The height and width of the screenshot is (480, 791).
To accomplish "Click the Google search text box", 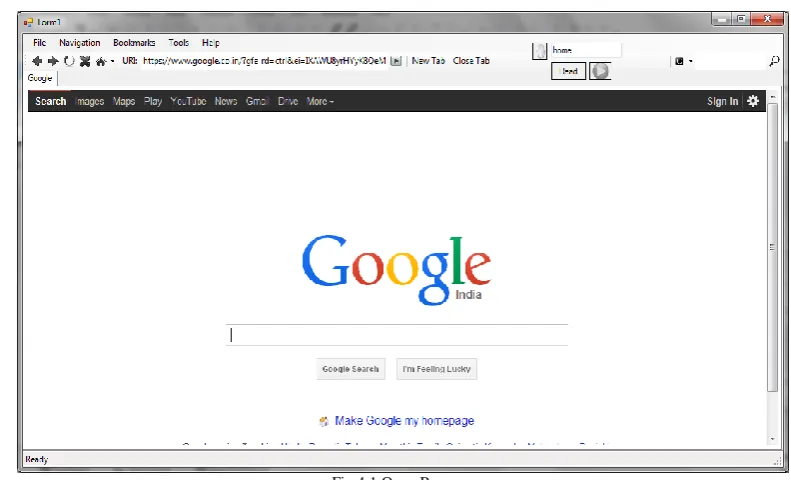I will click(x=397, y=335).
